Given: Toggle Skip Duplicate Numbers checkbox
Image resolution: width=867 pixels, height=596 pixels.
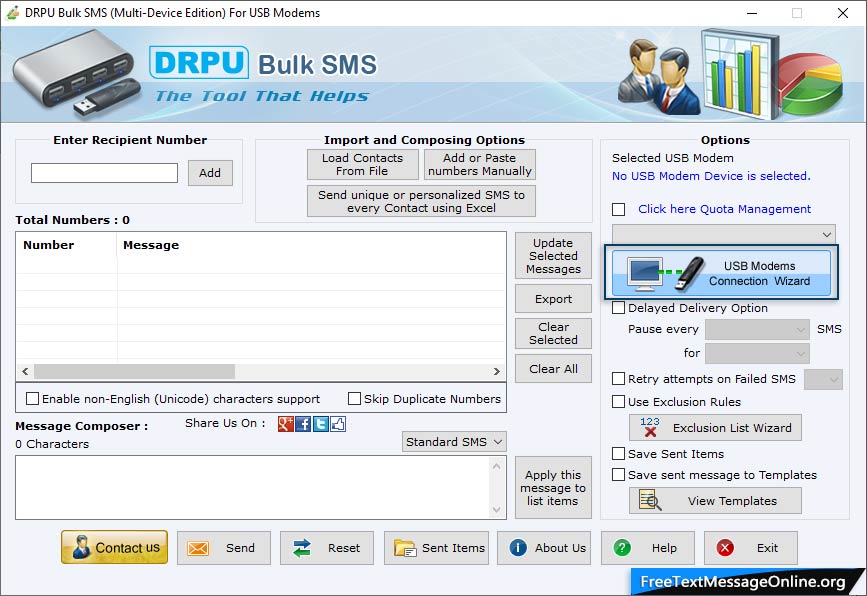Looking at the screenshot, I should coord(354,399).
